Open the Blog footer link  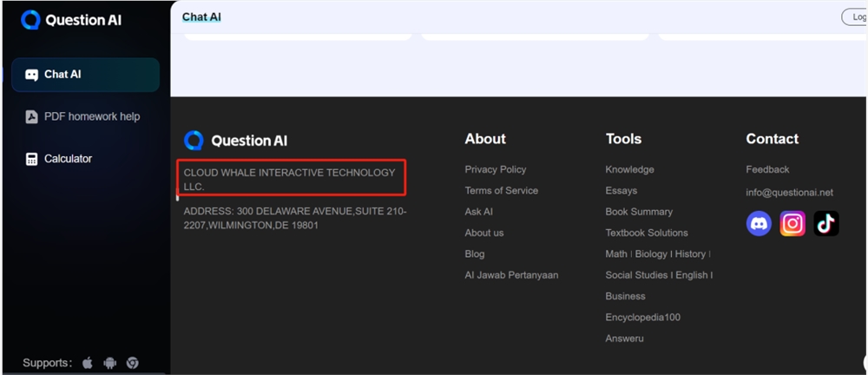tap(475, 253)
